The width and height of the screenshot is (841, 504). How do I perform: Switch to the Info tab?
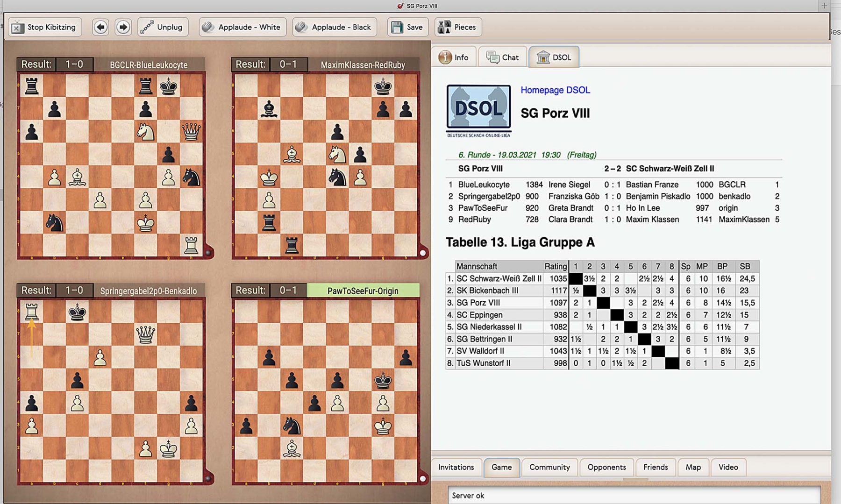[x=454, y=57]
